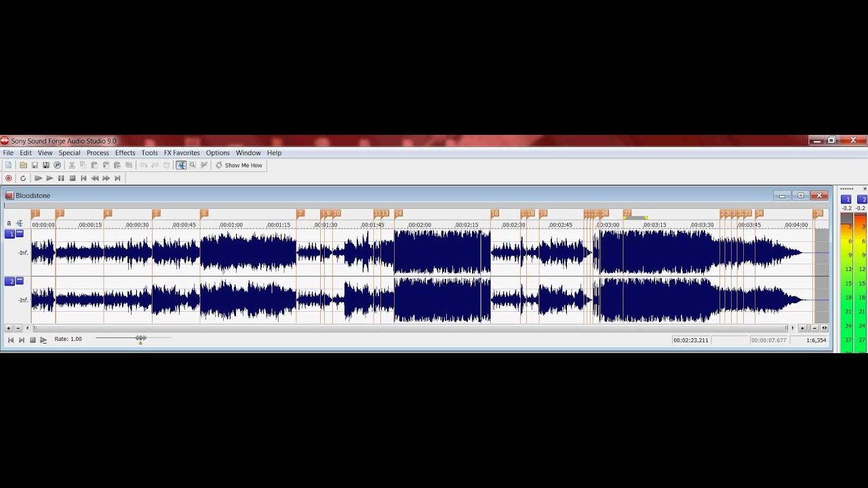Click timeline marker 6

203,213
